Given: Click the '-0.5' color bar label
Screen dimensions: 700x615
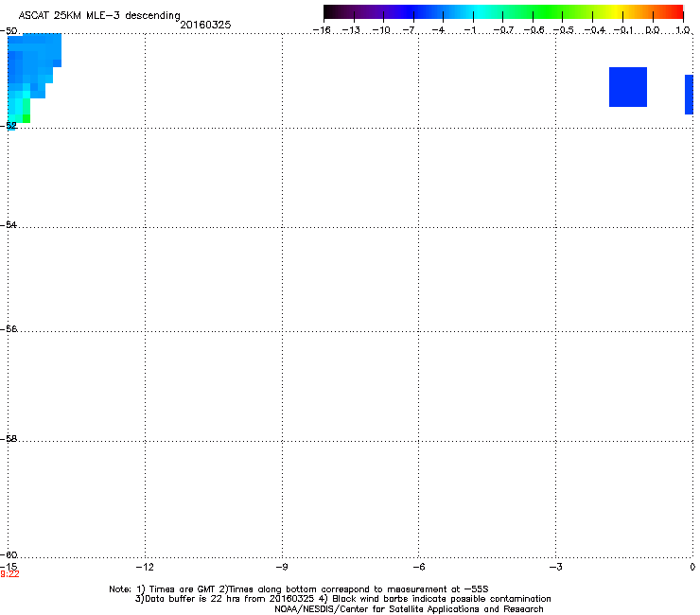Looking at the screenshot, I should pyautogui.click(x=564, y=30).
